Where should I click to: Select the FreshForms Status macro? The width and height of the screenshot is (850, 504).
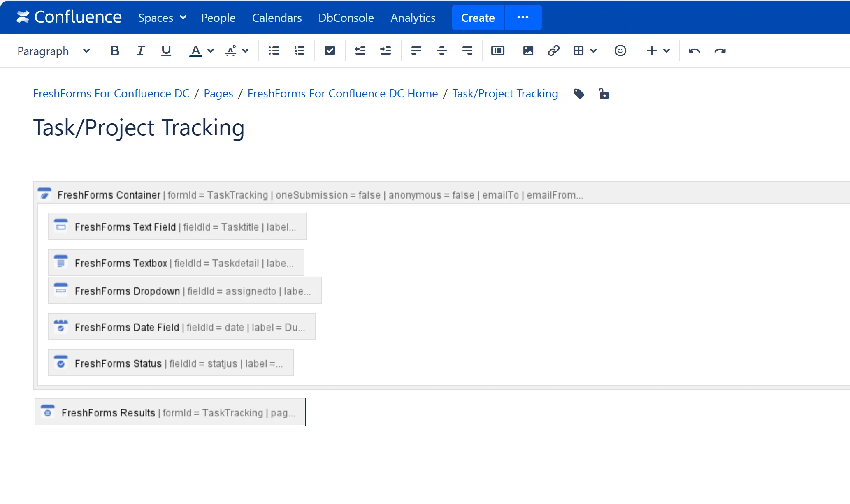tap(171, 363)
